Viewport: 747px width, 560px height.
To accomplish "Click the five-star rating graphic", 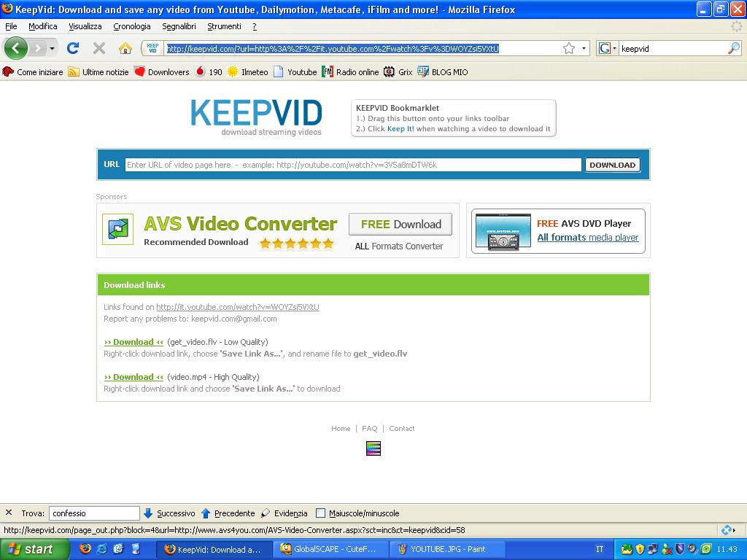I will (x=296, y=244).
